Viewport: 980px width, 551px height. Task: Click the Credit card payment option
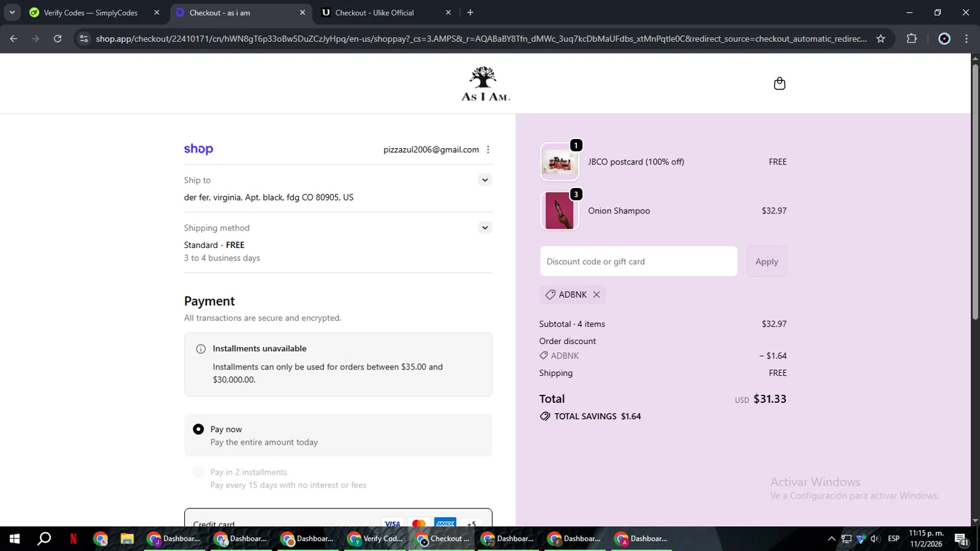pyautogui.click(x=338, y=518)
